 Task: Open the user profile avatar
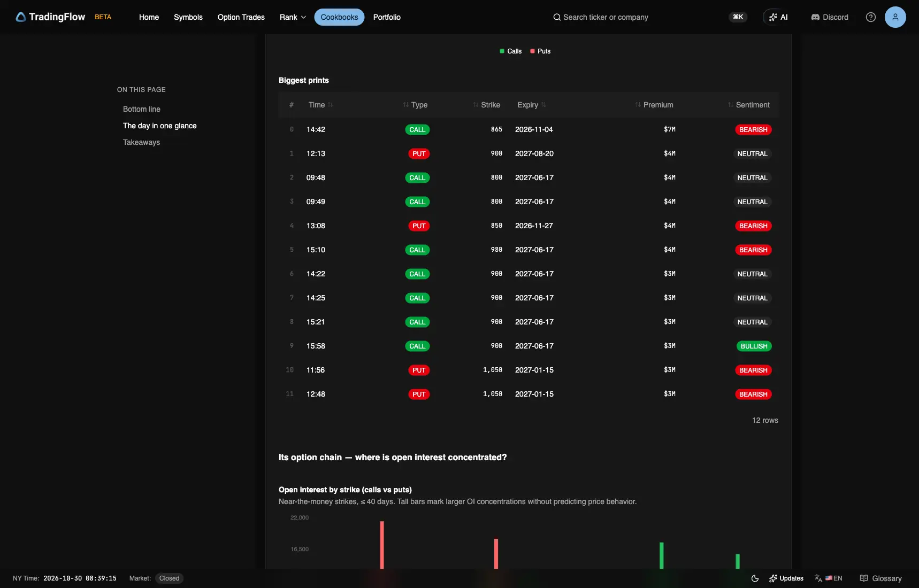tap(895, 17)
